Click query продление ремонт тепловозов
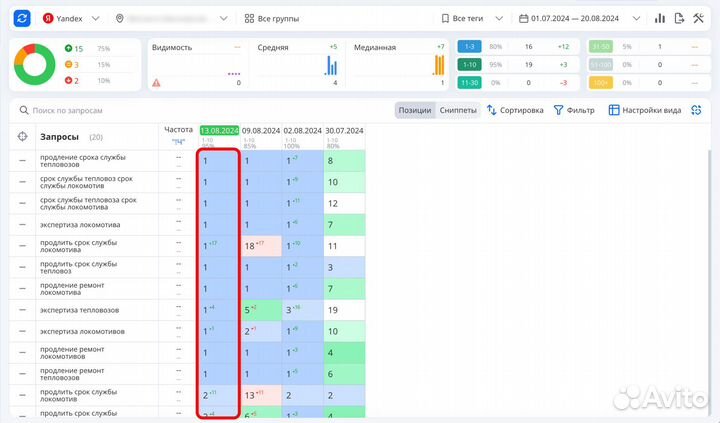The height and width of the screenshot is (423, 720). click(72, 374)
